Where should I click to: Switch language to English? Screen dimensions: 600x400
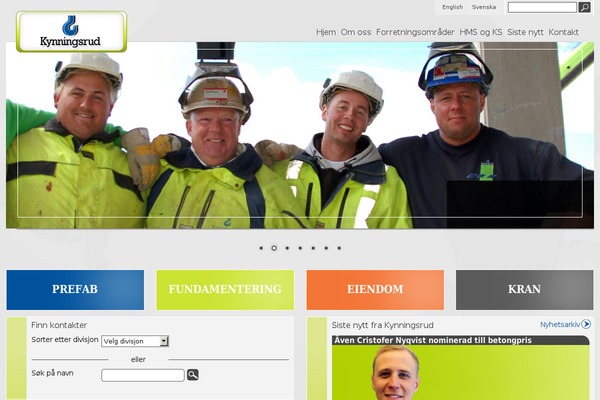coord(453,7)
